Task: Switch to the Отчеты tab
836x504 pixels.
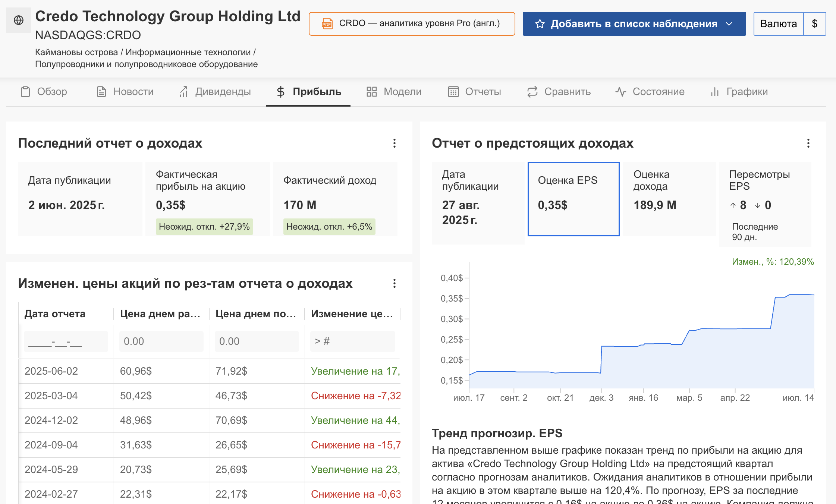Action: (x=474, y=92)
